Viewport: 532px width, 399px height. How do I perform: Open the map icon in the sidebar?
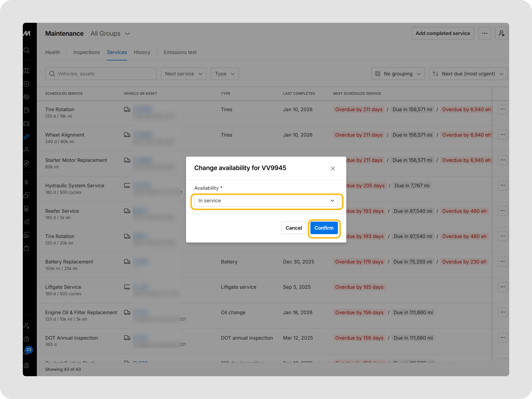(27, 70)
